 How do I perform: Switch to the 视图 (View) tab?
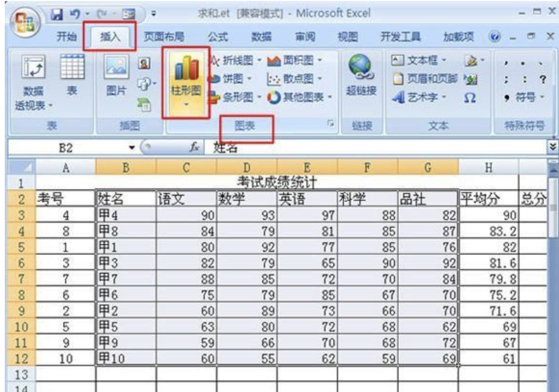348,37
